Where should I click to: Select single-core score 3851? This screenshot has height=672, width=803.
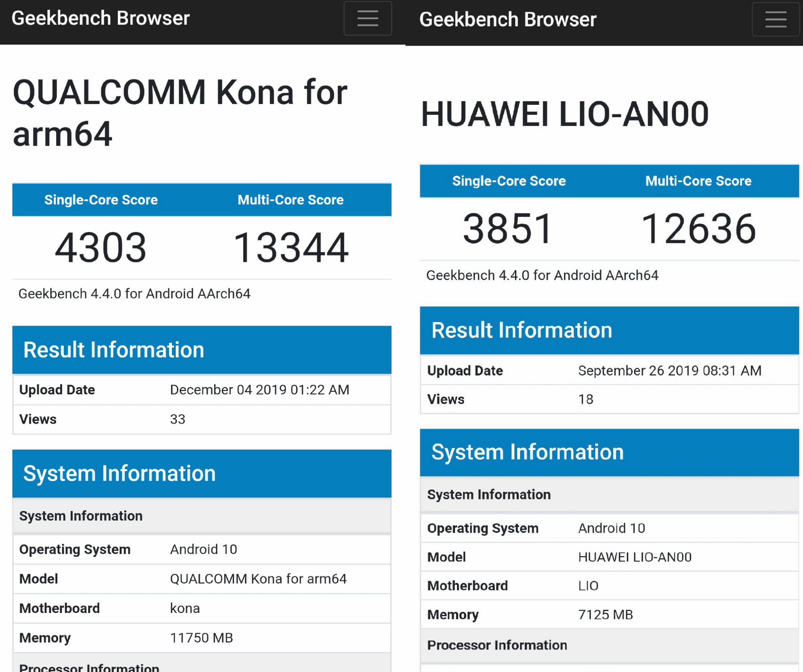(508, 228)
